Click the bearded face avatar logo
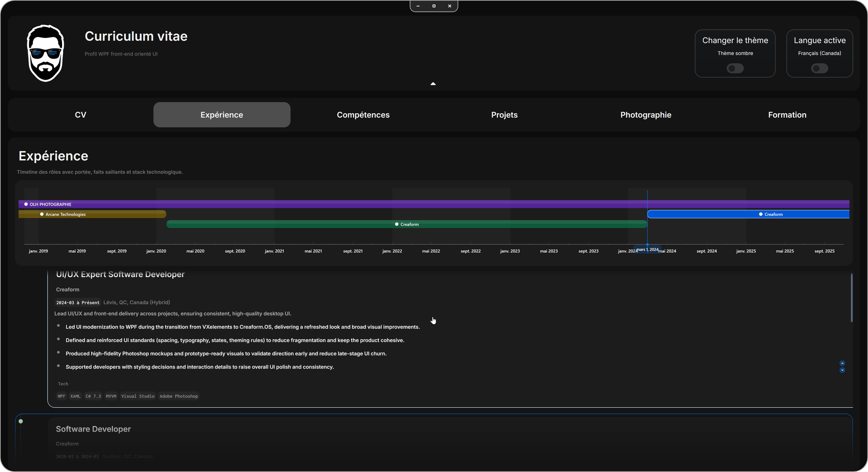The width and height of the screenshot is (868, 472). (45, 53)
